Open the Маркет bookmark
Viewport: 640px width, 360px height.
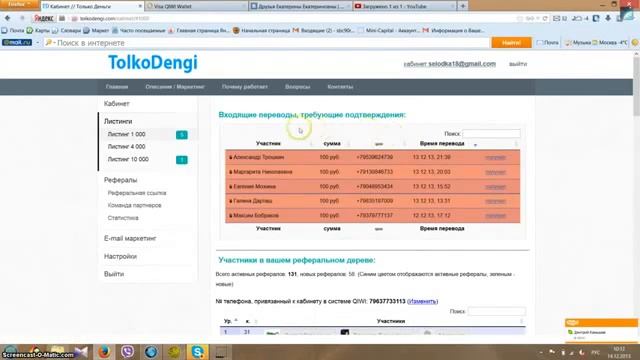(x=96, y=30)
